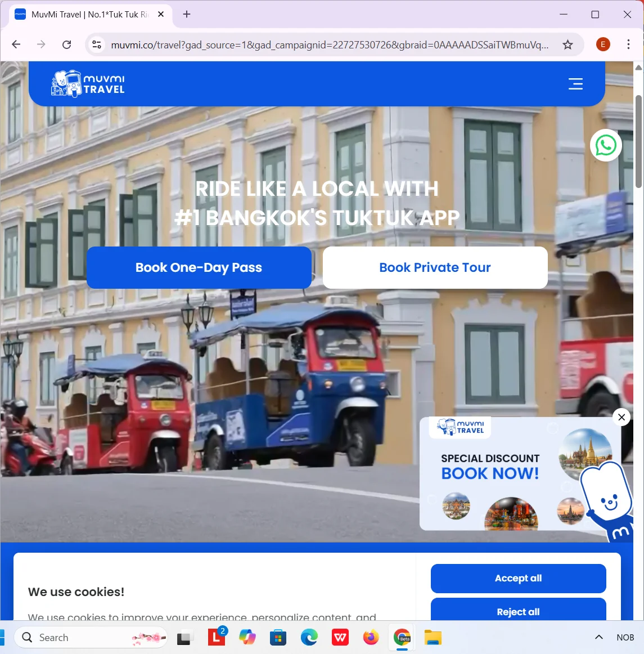Launch Firefox from the taskbar
The height and width of the screenshot is (654, 644).
click(371, 637)
